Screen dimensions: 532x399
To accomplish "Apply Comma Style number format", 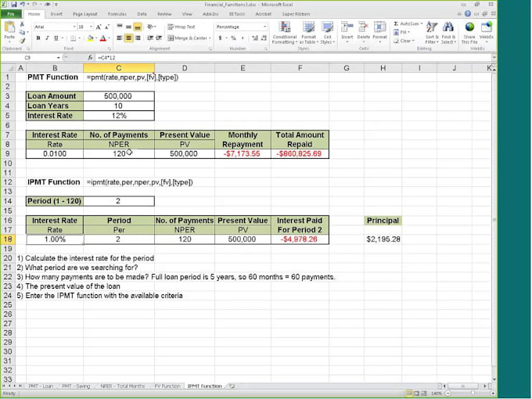I will coord(243,38).
